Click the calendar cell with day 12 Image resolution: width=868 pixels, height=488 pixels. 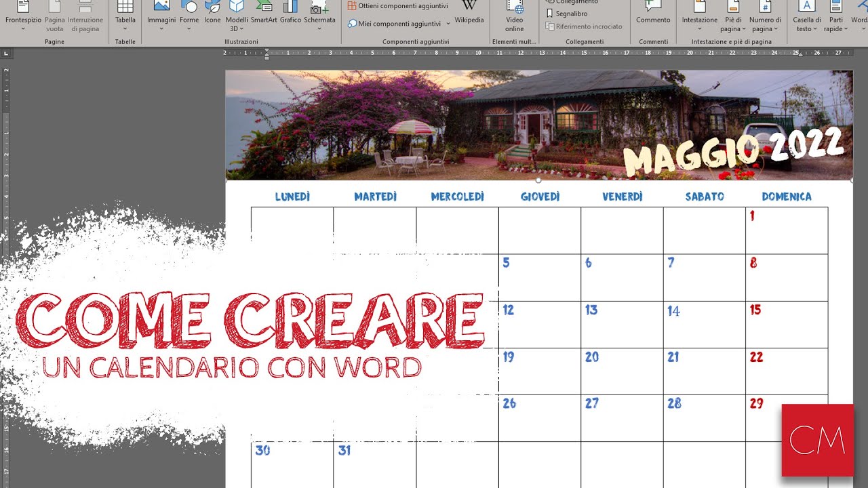coord(540,325)
